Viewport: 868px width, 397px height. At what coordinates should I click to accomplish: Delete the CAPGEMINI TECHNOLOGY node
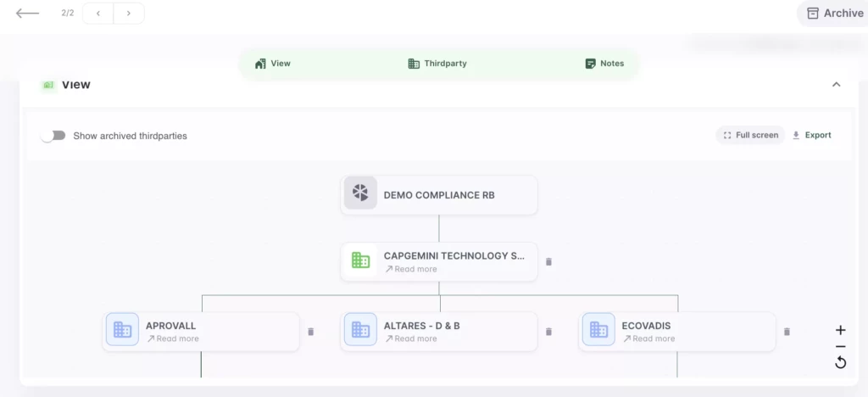pyautogui.click(x=548, y=262)
